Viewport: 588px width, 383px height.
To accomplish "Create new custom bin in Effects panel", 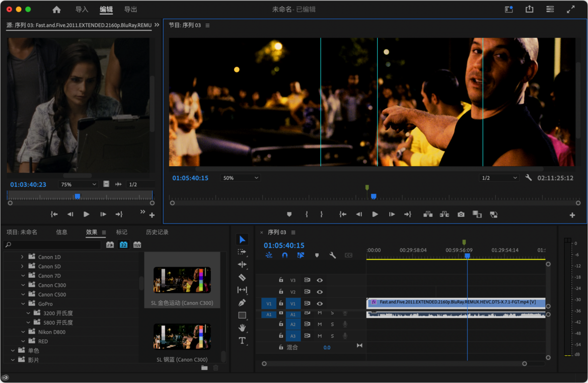I will coord(204,367).
